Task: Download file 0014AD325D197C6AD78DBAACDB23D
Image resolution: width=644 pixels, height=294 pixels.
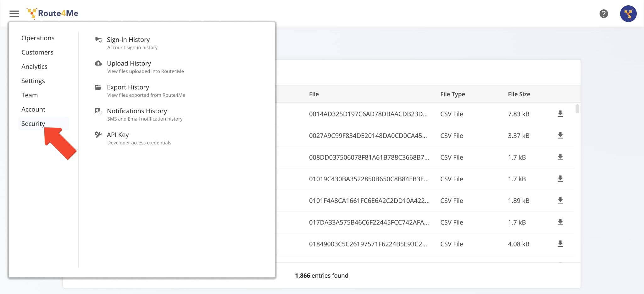Action: (x=560, y=114)
